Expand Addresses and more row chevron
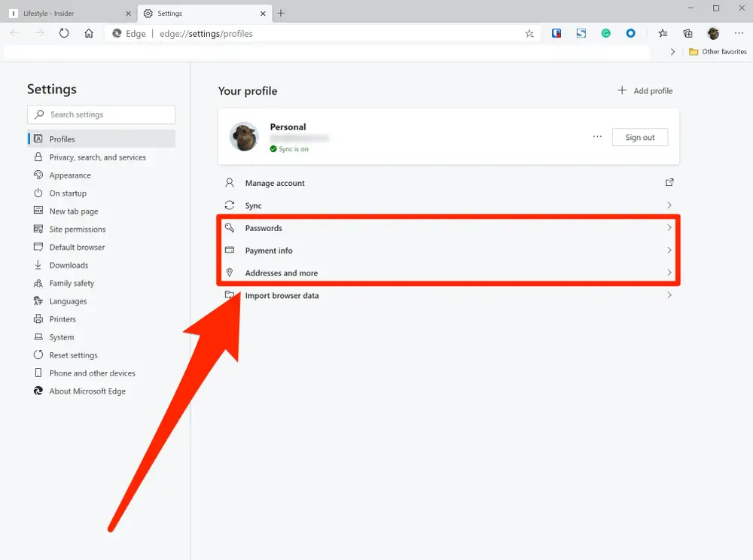Screen dimensions: 753x560 [x=669, y=272]
